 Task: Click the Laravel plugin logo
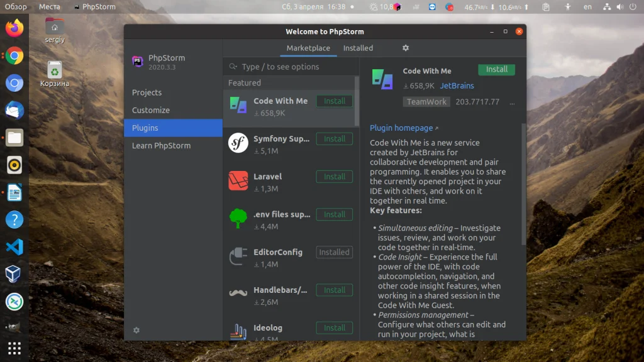coord(238,180)
